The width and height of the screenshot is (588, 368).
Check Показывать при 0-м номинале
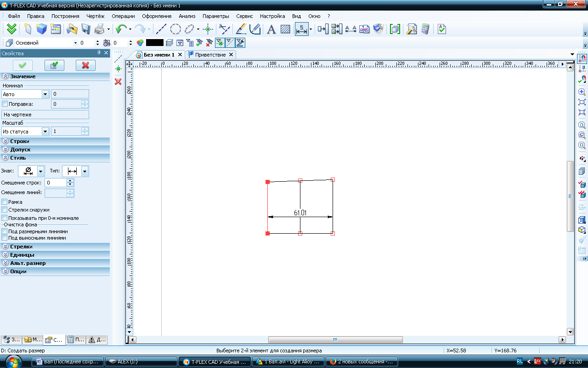tap(5, 218)
